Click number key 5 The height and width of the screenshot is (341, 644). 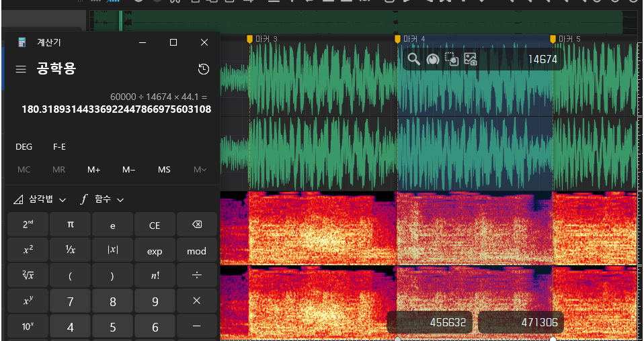[112, 327]
